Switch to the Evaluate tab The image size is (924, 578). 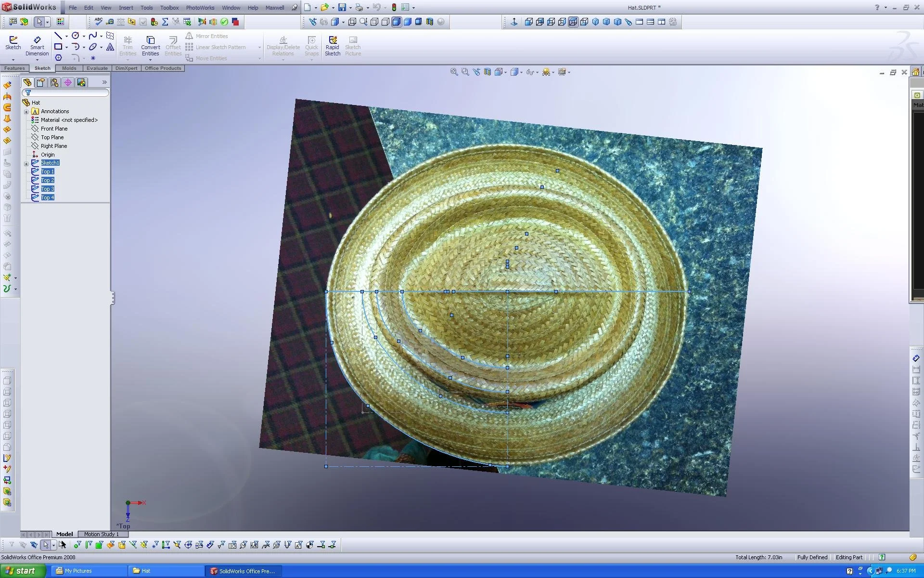[97, 68]
